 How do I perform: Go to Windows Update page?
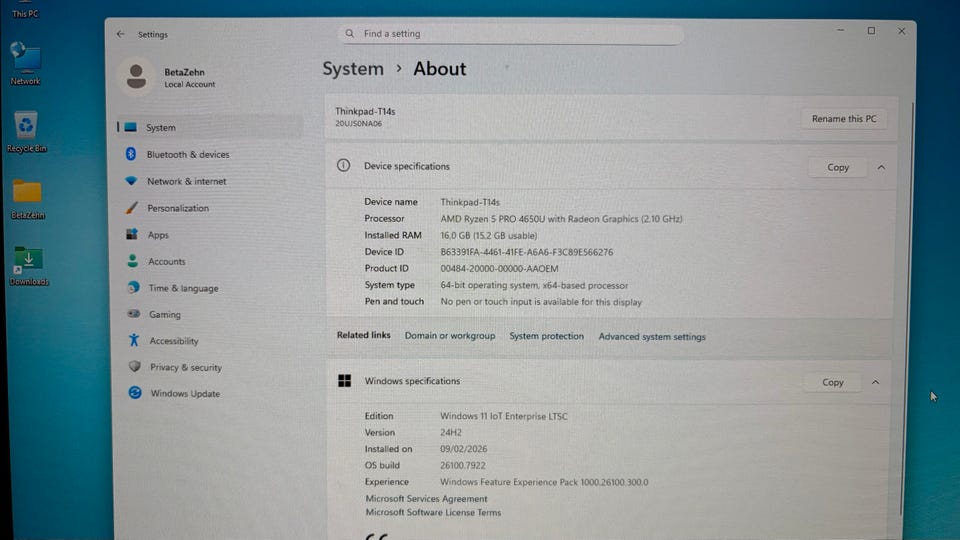[186, 394]
